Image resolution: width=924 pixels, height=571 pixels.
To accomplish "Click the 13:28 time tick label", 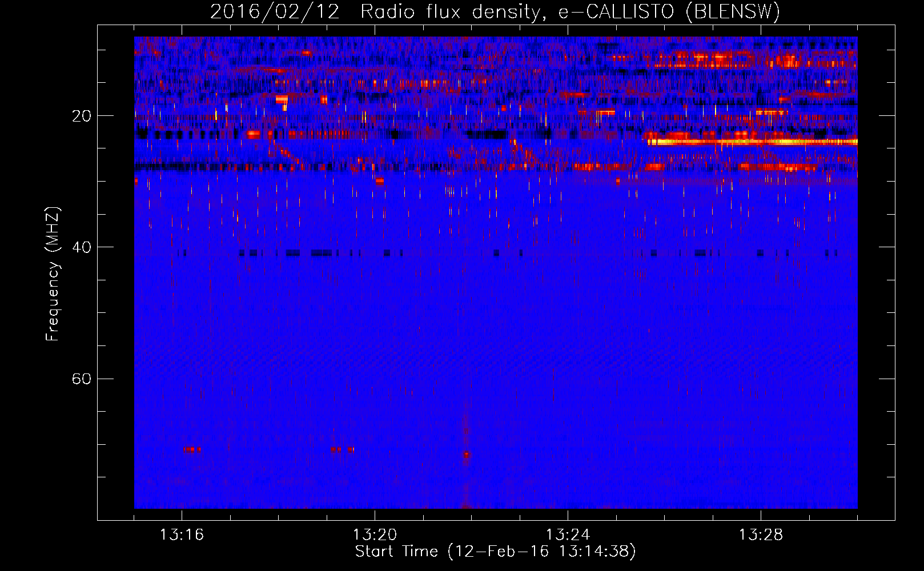I will point(761,535).
